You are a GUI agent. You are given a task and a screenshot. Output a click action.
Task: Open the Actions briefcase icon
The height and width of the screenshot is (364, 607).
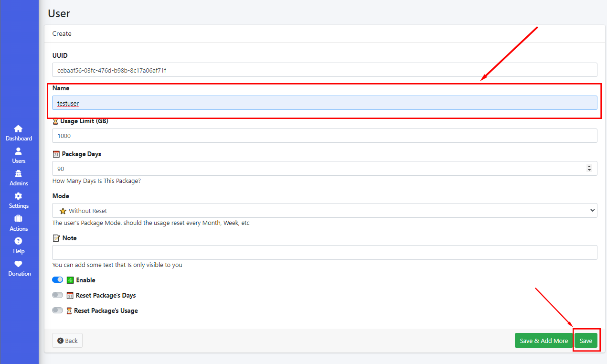point(18,219)
